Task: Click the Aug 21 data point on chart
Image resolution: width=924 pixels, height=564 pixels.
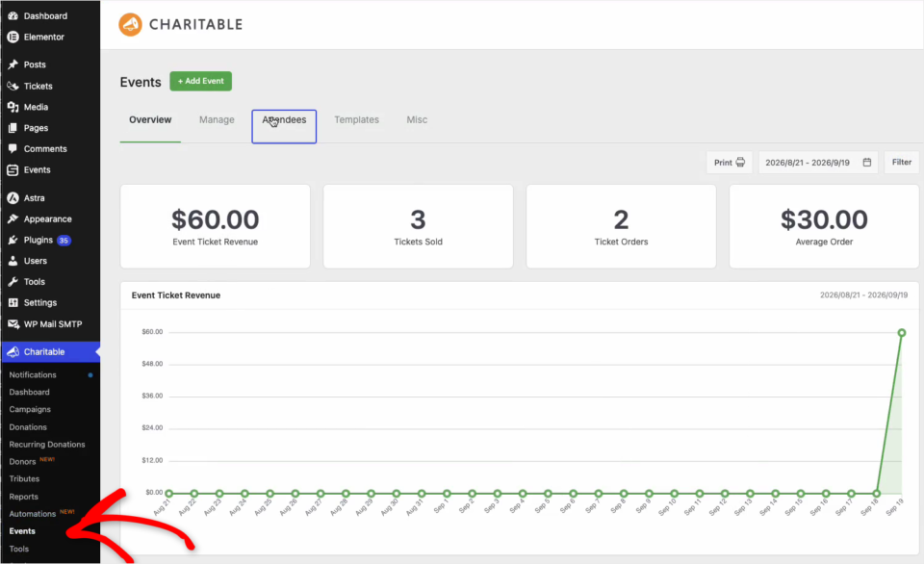Action: [169, 494]
